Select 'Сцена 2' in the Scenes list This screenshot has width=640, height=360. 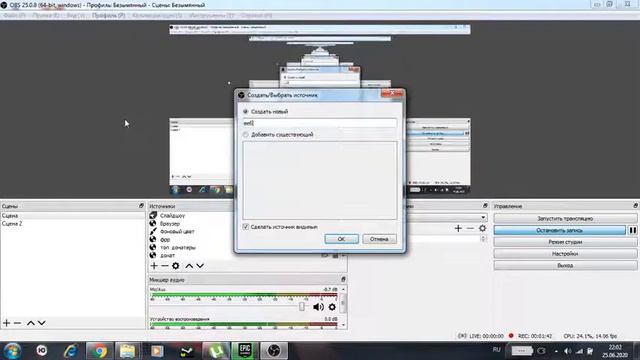73,224
